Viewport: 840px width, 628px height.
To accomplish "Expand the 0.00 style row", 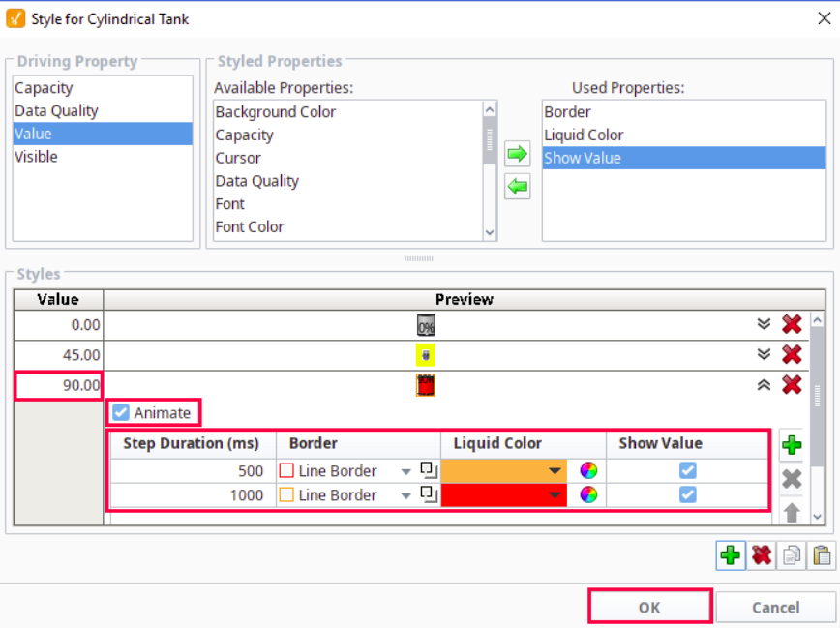I will pos(764,324).
